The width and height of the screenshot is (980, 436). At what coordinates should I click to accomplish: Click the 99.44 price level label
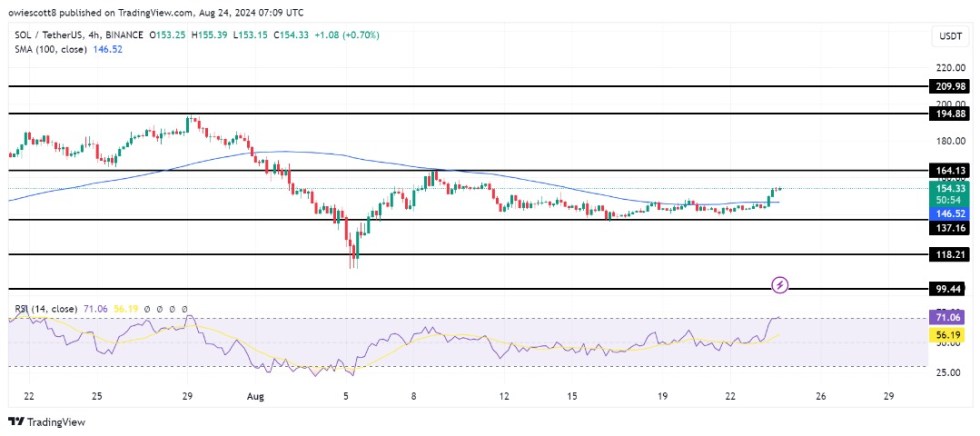tap(950, 288)
